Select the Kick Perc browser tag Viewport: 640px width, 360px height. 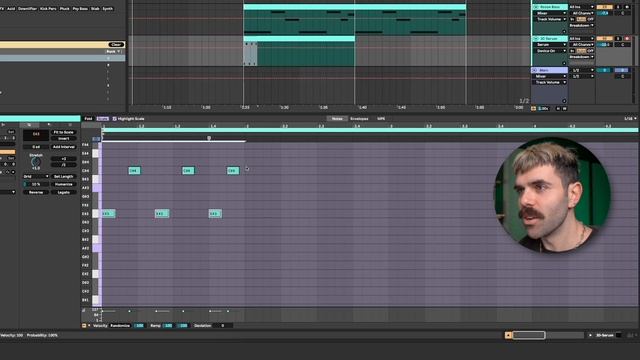(48, 9)
